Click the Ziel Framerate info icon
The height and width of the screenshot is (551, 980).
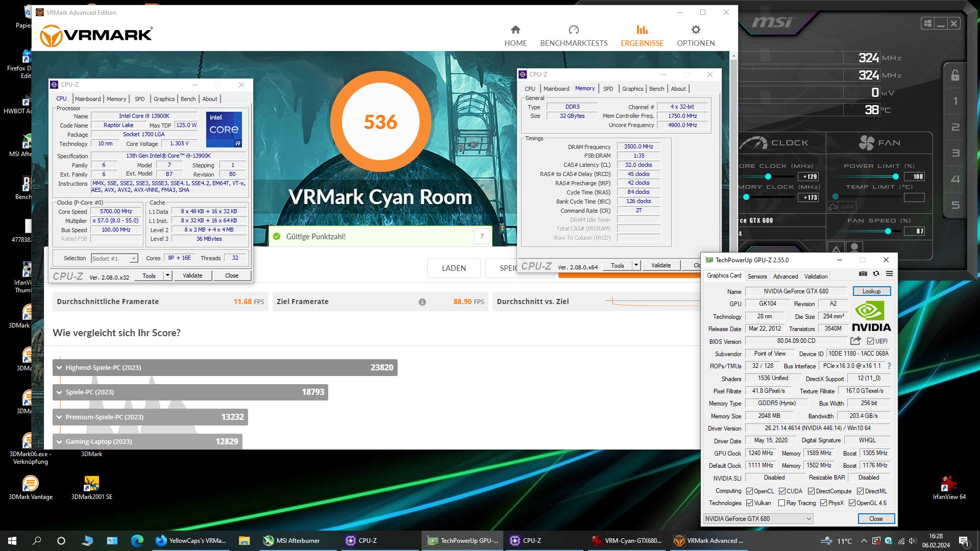click(x=422, y=302)
